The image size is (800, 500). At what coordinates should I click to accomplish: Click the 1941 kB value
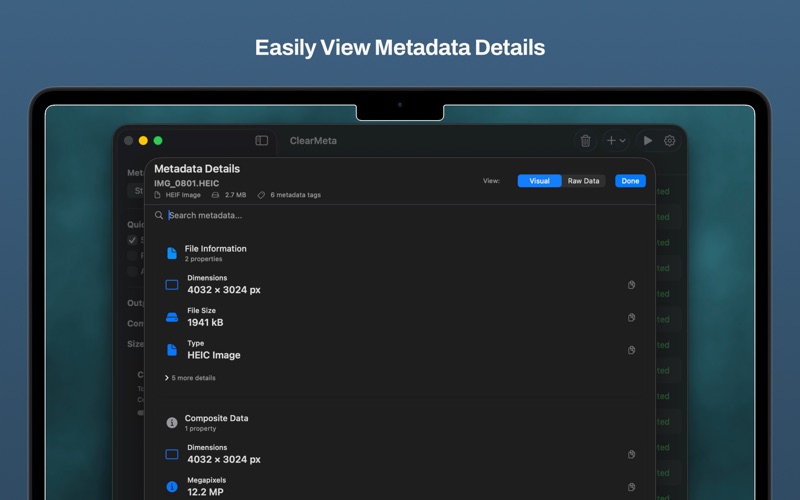[205, 322]
